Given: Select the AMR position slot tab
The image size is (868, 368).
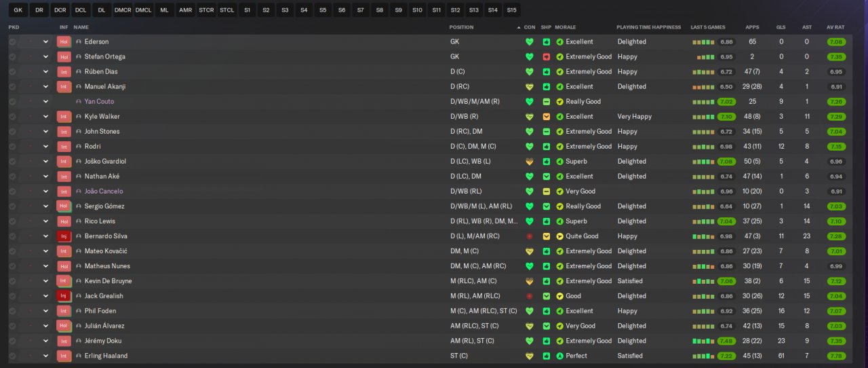Looking at the screenshot, I should (x=185, y=10).
